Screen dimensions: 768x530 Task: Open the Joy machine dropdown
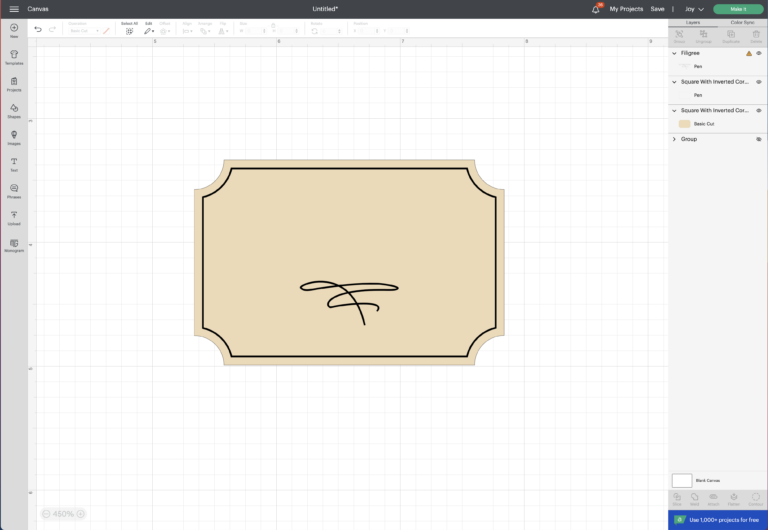point(694,9)
